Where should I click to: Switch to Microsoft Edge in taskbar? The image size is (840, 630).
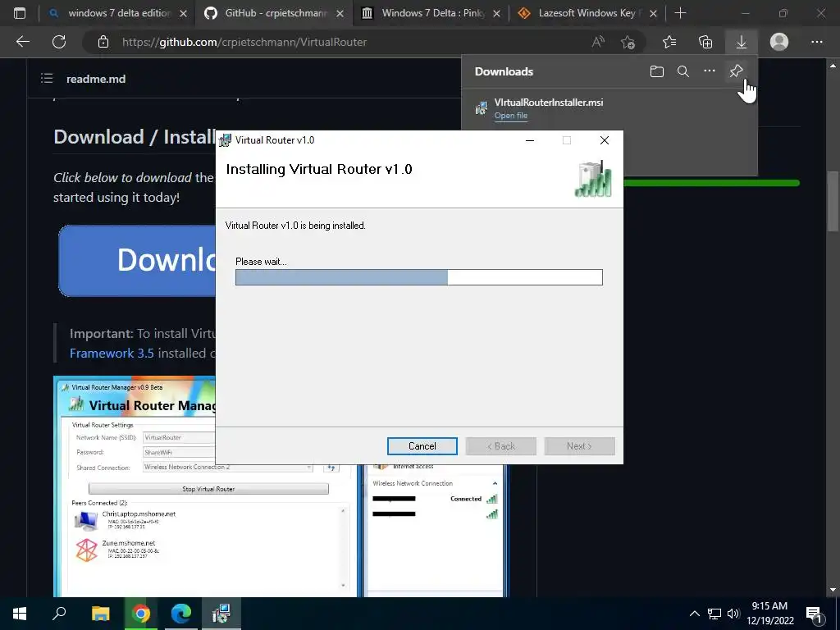click(181, 614)
